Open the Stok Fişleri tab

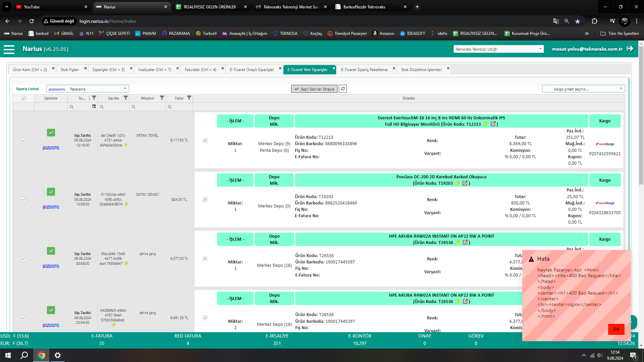(x=70, y=70)
